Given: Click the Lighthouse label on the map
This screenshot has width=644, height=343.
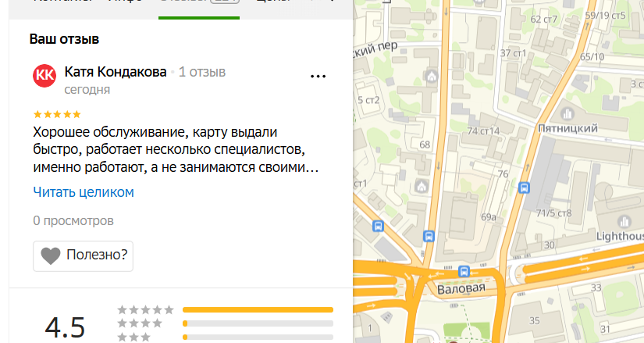Looking at the screenshot, I should tap(620, 237).
